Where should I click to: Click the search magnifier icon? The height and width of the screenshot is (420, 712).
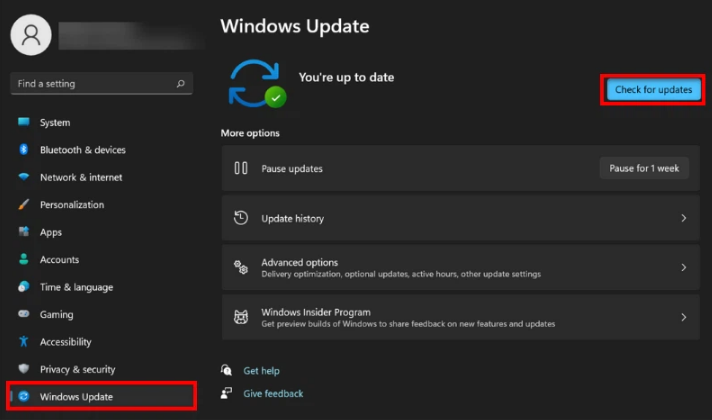point(181,84)
